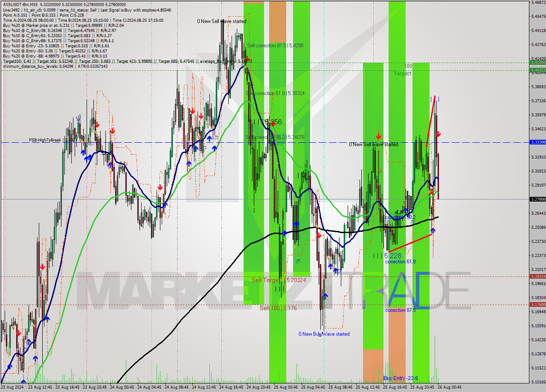Select the I I | 5.228 wave label
The width and height of the screenshot is (546, 392).
point(387,256)
